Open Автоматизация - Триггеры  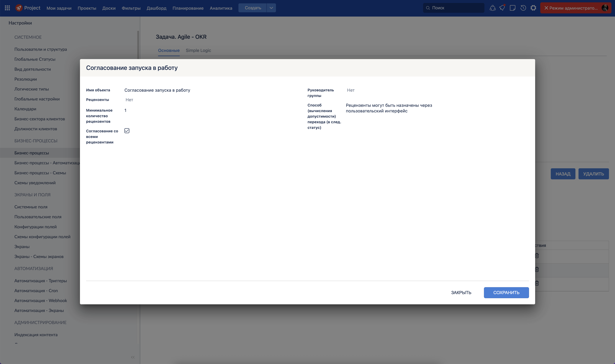click(40, 281)
